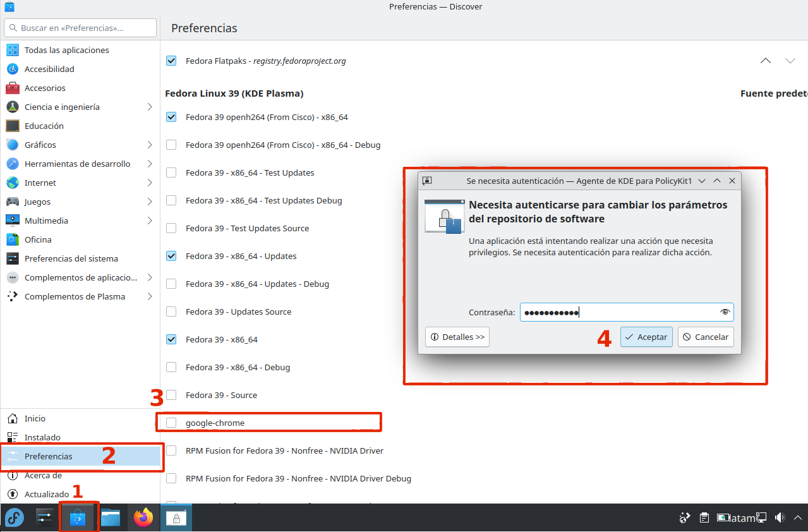Image resolution: width=808 pixels, height=532 pixels.
Task: Open the file manager from the taskbar
Action: pyautogui.click(x=111, y=518)
